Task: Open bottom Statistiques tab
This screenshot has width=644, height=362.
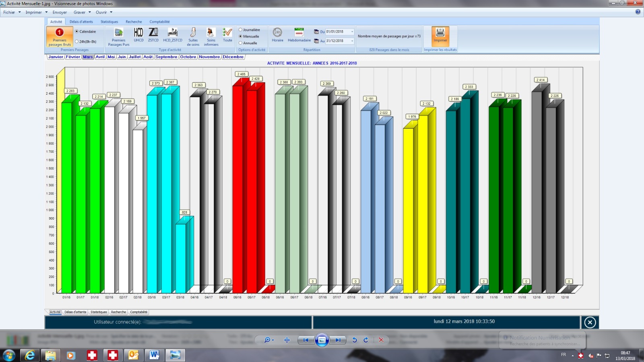Action: tap(99, 312)
